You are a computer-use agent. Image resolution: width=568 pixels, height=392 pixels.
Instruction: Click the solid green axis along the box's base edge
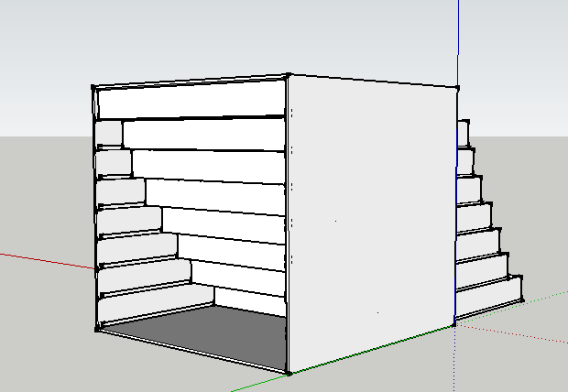pyautogui.click(x=371, y=349)
